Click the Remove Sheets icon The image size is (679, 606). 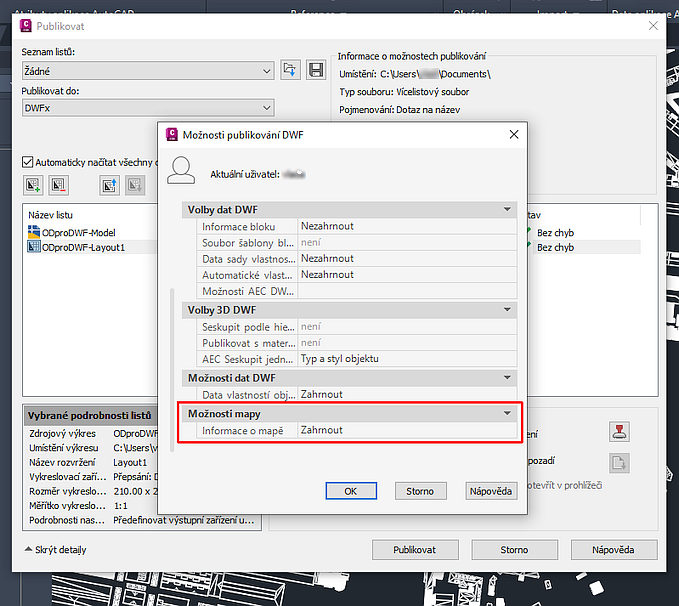[58, 185]
